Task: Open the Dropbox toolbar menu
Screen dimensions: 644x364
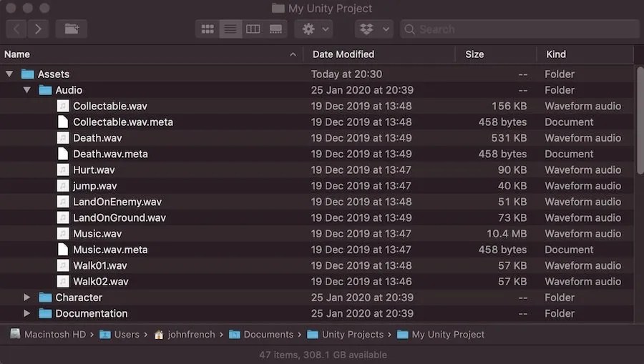Action: coord(374,29)
